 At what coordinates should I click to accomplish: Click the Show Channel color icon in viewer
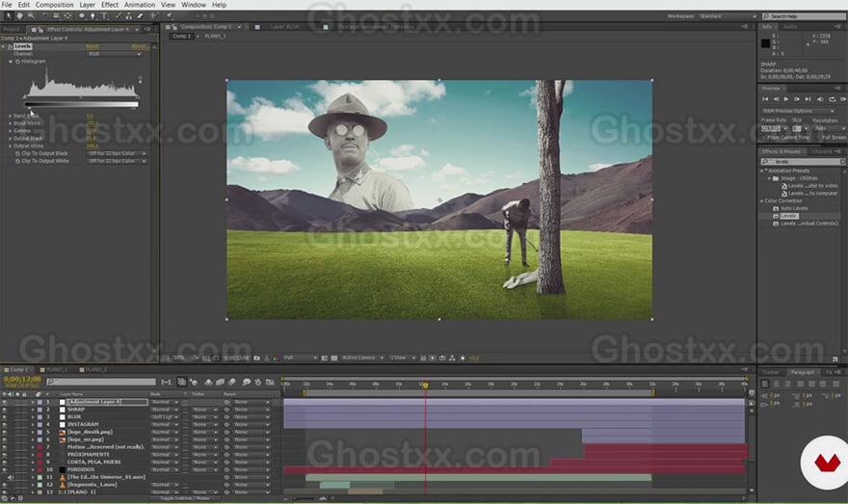click(276, 358)
